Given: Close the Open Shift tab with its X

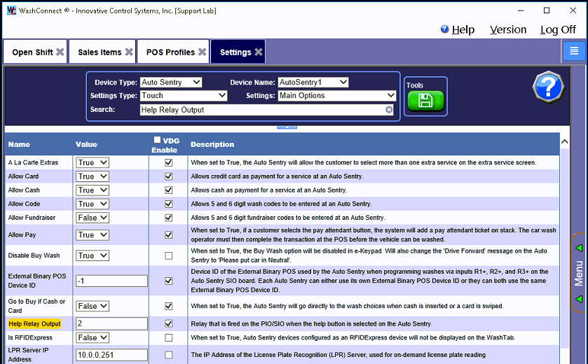Looking at the screenshot, I should 60,52.
